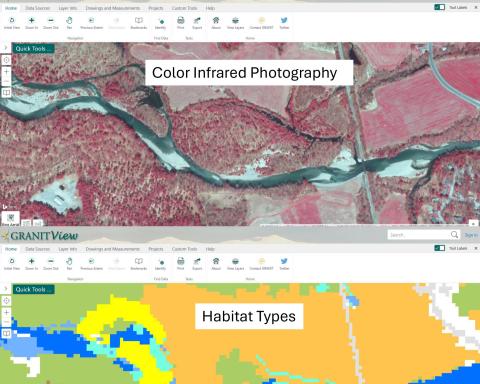Click the minus zoom control on habitat map

(x=6, y=322)
